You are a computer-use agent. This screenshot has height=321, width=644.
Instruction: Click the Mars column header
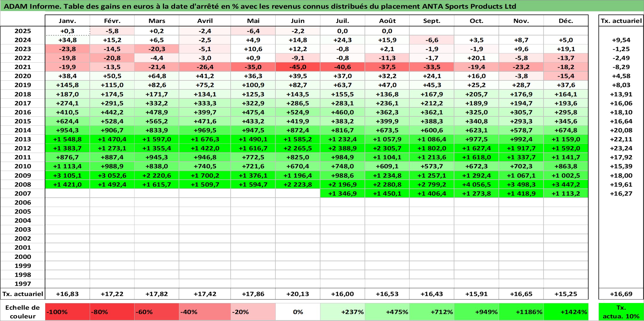(x=157, y=21)
